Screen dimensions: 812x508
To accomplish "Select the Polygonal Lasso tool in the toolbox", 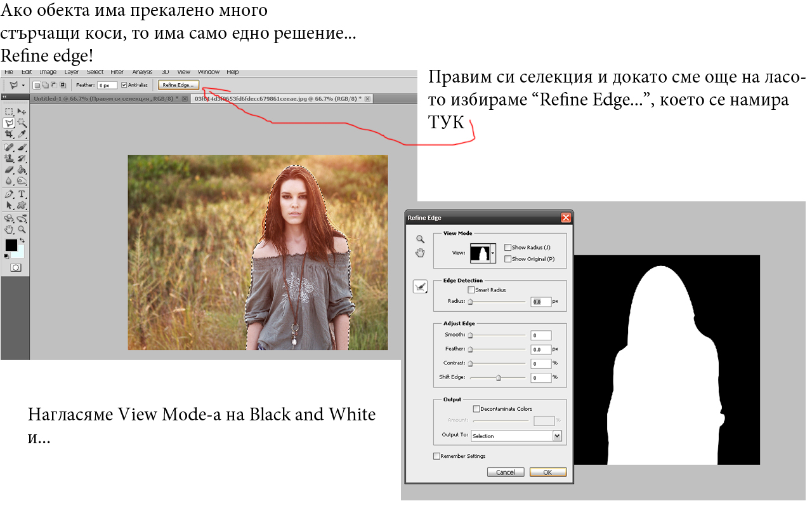I will click(9, 123).
